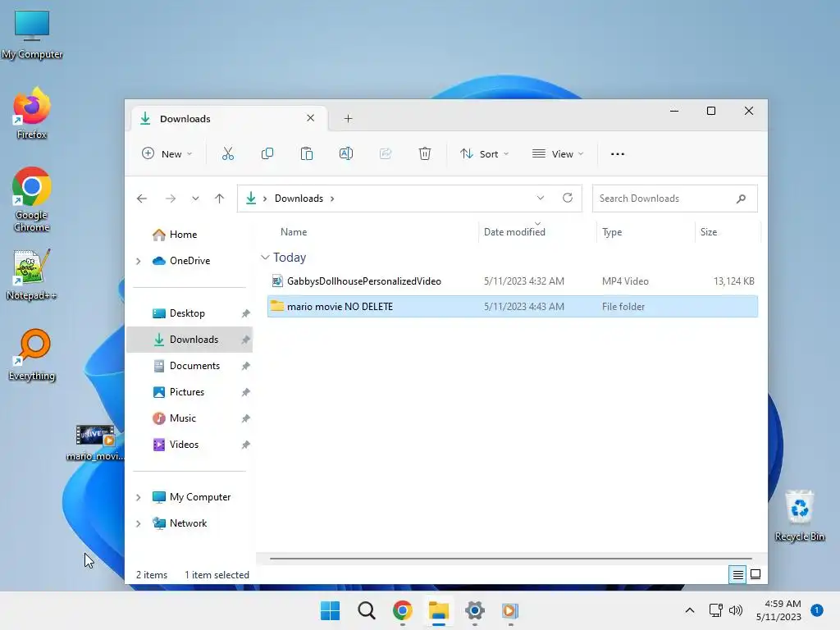This screenshot has width=840, height=630.
Task: Go forward with the right arrow
Action: (x=171, y=199)
